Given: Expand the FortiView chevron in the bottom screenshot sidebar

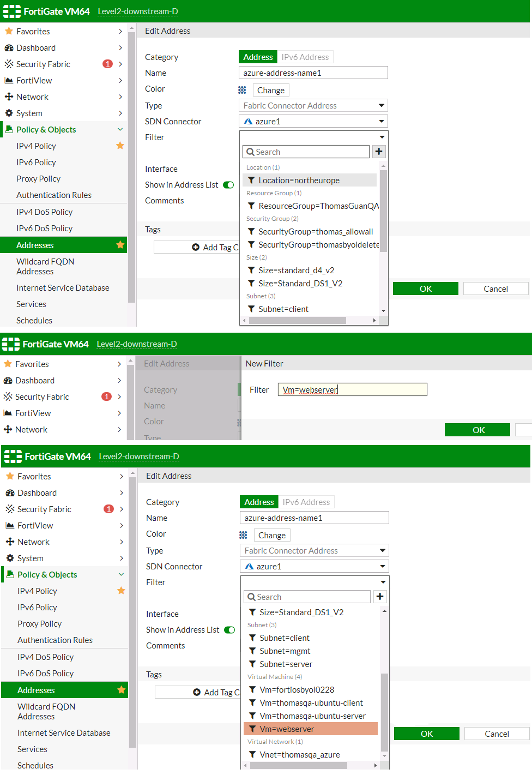Looking at the screenshot, I should click(122, 525).
